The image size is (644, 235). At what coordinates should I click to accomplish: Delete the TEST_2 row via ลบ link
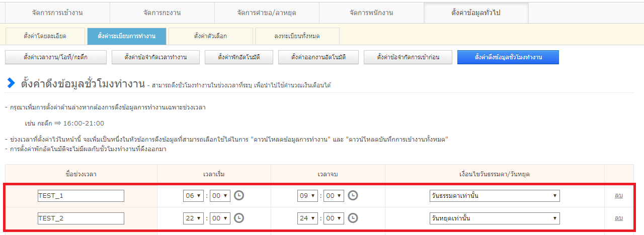tap(618, 218)
